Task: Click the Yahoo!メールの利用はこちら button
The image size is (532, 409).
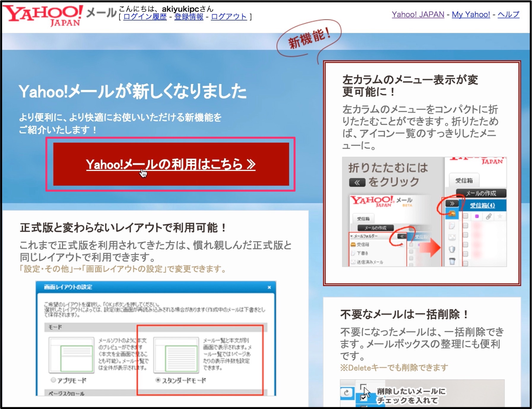Action: tap(171, 164)
